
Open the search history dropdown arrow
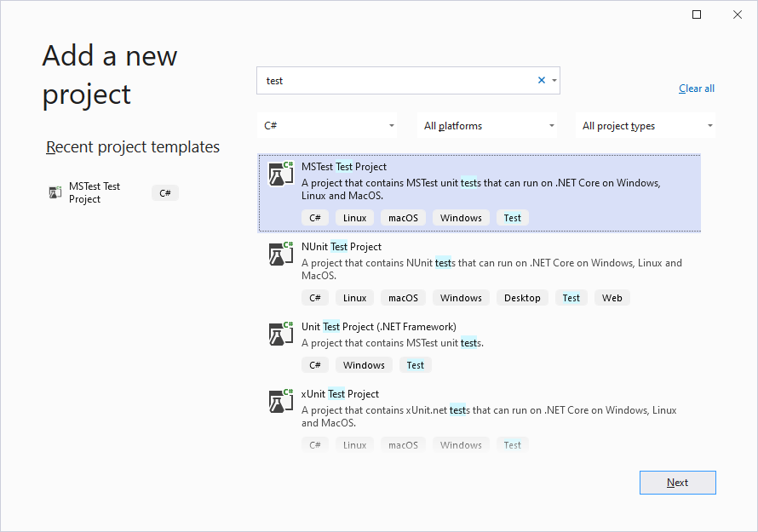pos(555,79)
